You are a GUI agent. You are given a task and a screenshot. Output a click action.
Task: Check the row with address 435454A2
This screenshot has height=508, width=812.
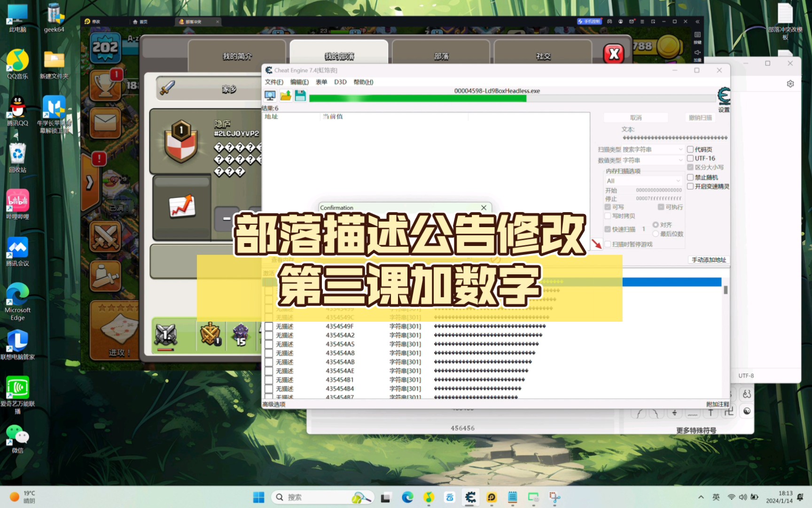pyautogui.click(x=269, y=335)
